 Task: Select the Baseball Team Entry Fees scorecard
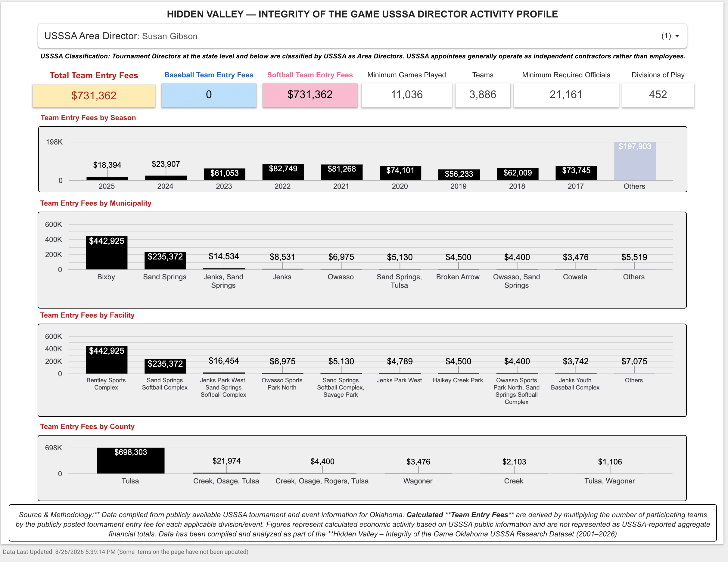[x=209, y=95]
